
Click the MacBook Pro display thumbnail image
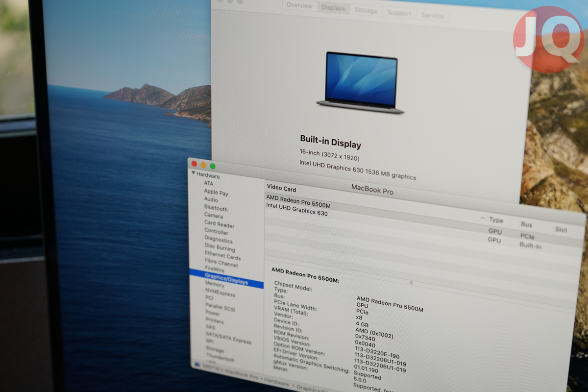point(361,82)
